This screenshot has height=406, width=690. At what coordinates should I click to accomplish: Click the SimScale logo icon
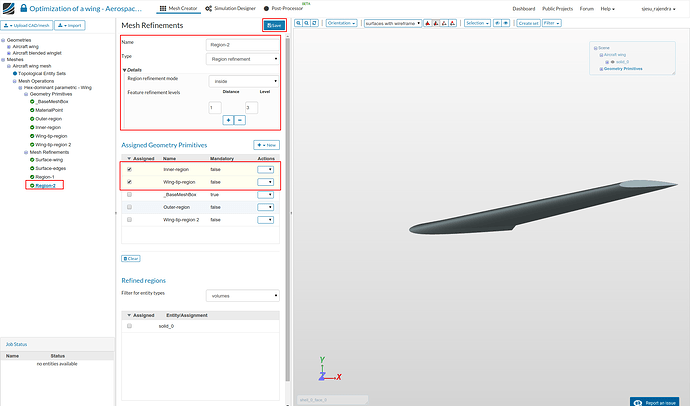9,8
